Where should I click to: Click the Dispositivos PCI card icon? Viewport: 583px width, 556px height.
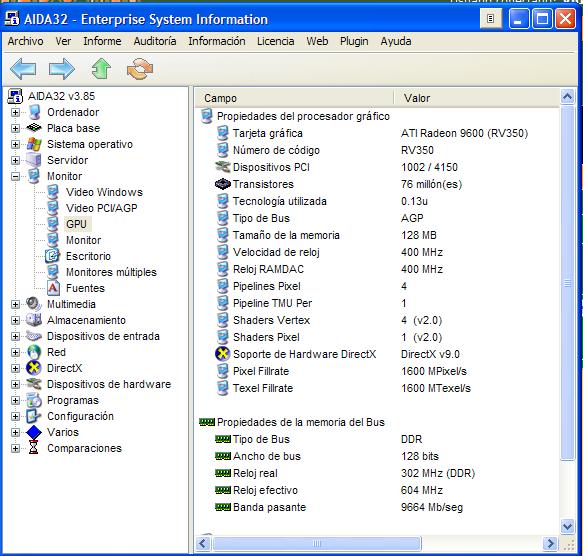[x=223, y=167]
